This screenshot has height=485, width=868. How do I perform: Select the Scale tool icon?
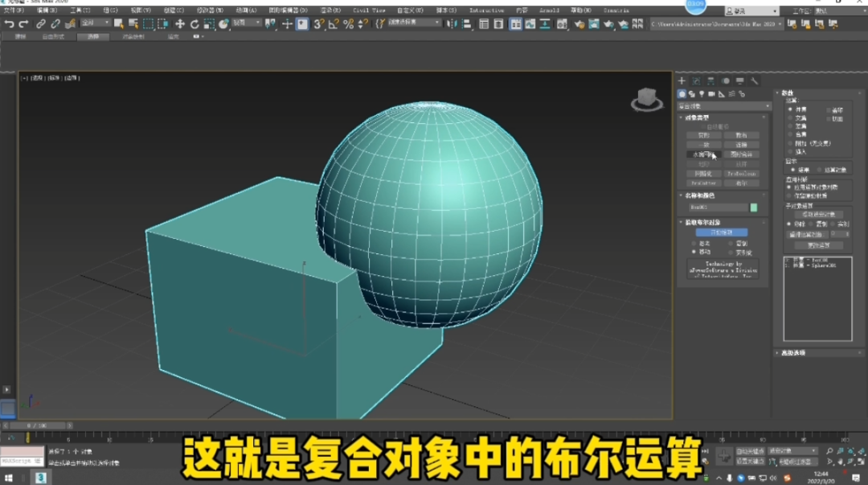[209, 24]
